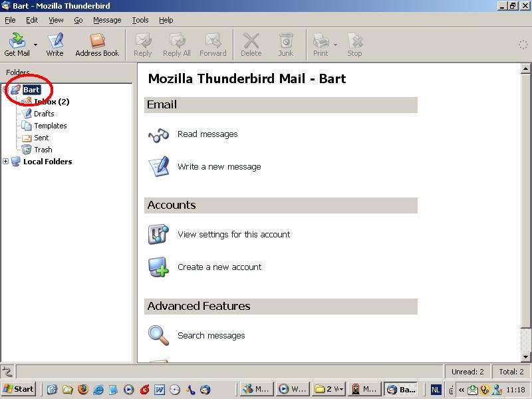Expand hidden system tray icons chevron

pos(461,390)
